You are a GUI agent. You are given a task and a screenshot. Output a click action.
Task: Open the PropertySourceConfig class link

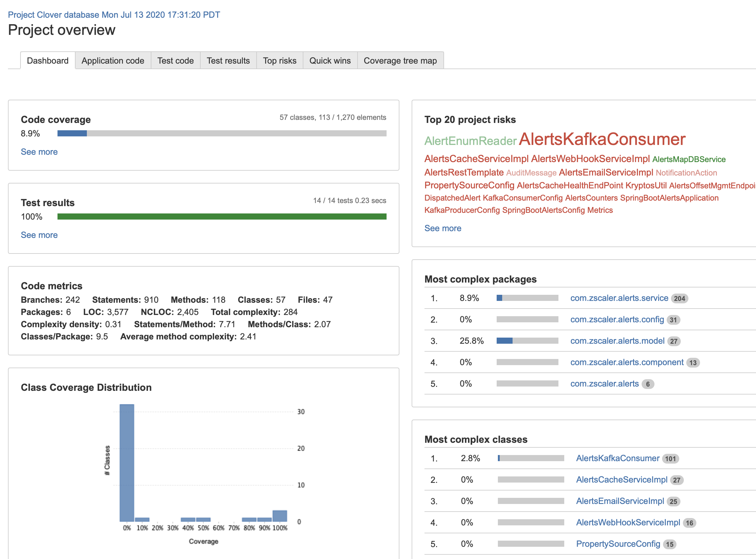point(618,544)
